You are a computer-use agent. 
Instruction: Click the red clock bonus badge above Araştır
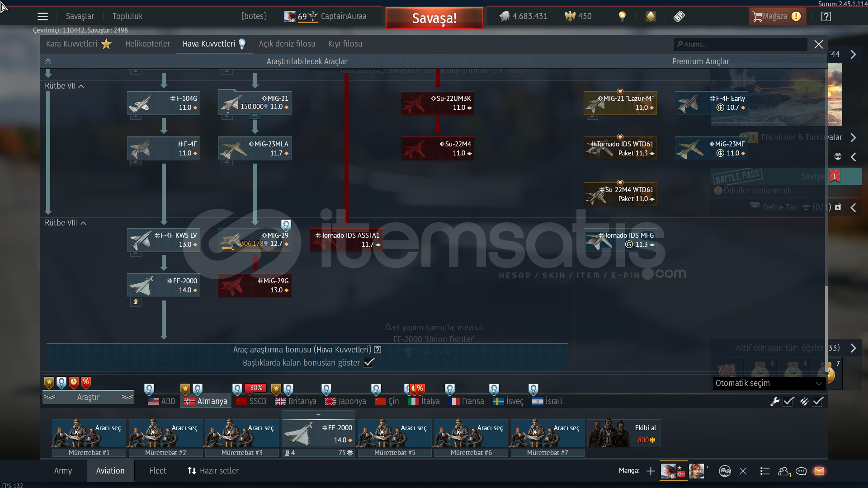pos(74,383)
